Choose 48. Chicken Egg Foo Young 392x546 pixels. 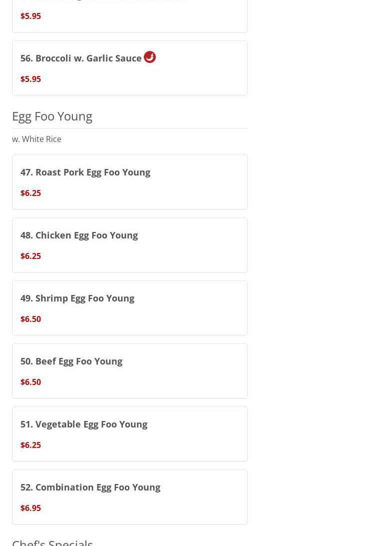coord(79,235)
